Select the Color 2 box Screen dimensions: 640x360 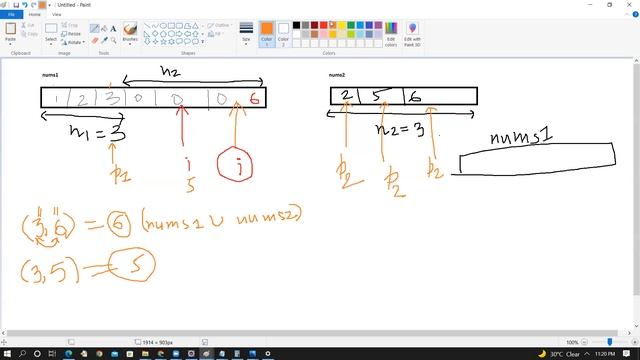(283, 34)
